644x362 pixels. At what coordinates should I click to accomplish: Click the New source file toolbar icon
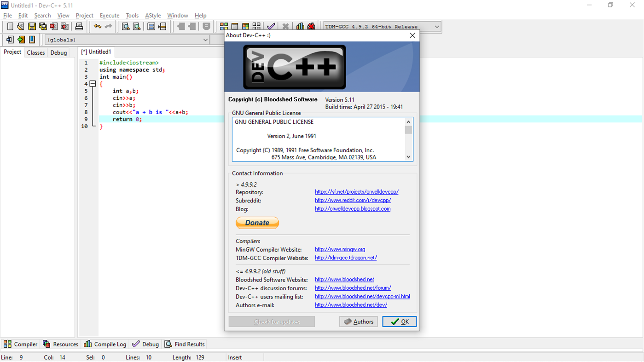pyautogui.click(x=10, y=27)
